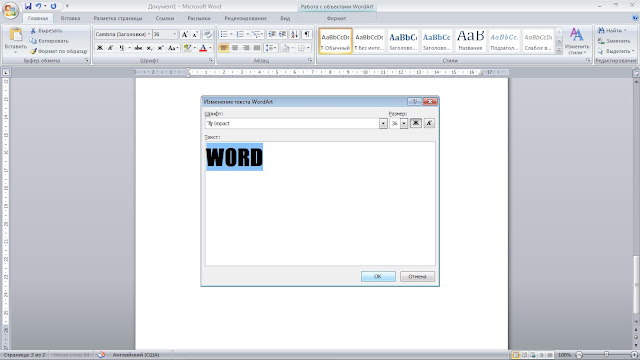Viewport: 640px width, 360px height.
Task: Click the spelling check icon in status bar
Action: [101, 355]
